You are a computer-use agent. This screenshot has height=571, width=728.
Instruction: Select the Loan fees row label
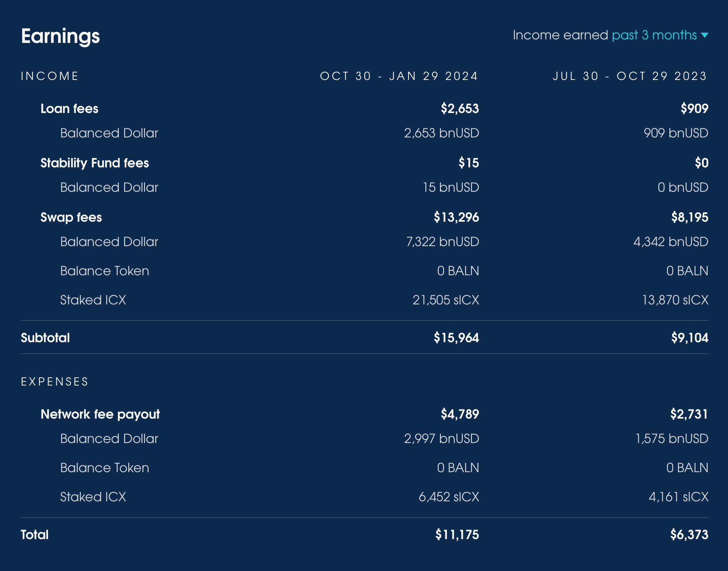coord(70,109)
